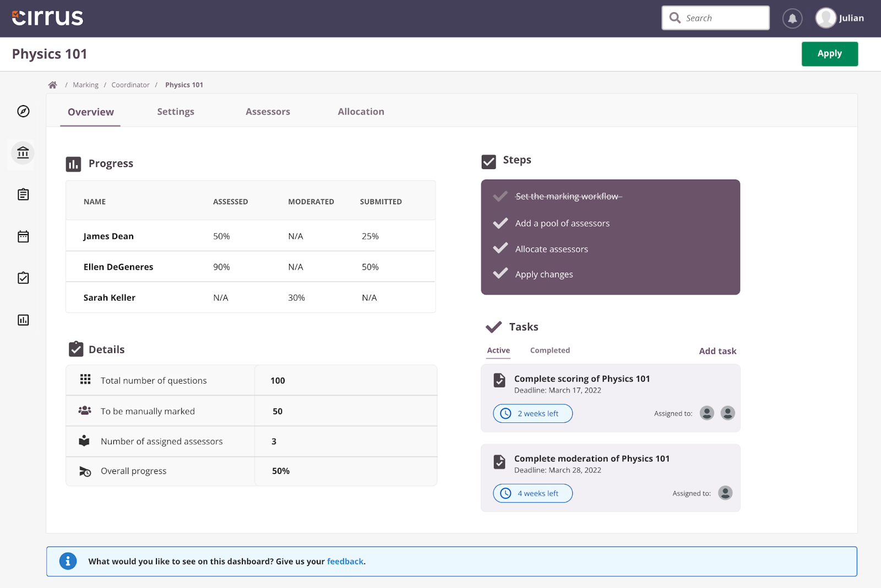
Task: Click the people icon for manually marked
Action: point(85,410)
